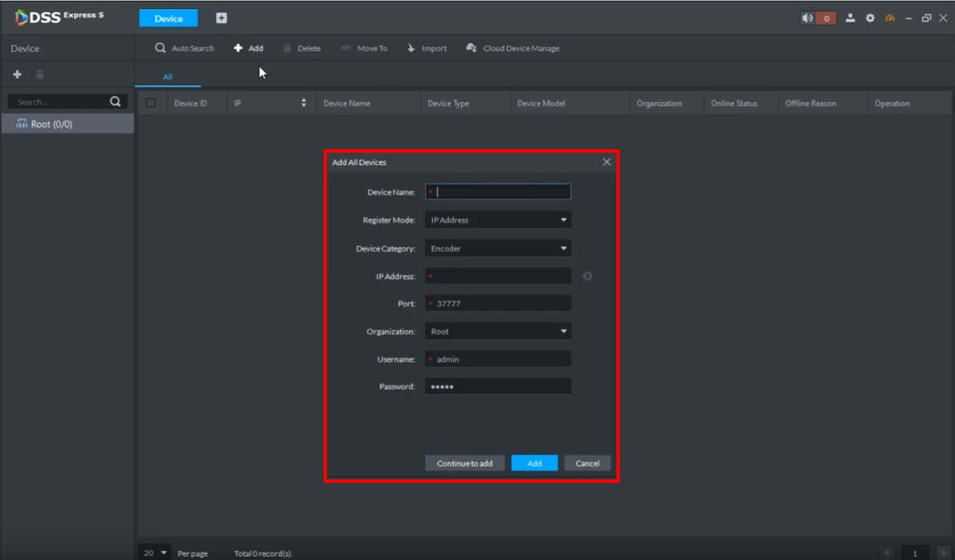The width and height of the screenshot is (955, 560).
Task: Open the settings gear icon
Action: tap(870, 18)
